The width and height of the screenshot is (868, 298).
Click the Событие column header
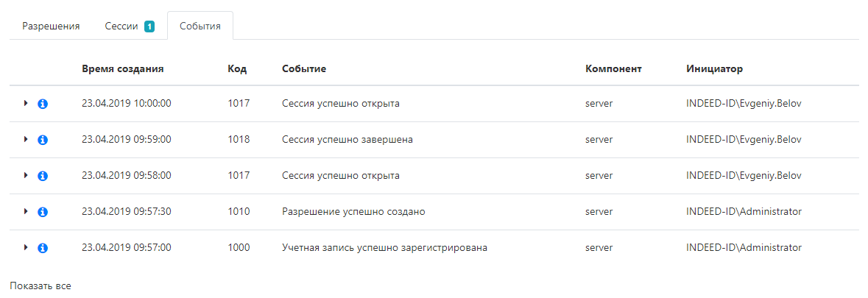(x=304, y=68)
